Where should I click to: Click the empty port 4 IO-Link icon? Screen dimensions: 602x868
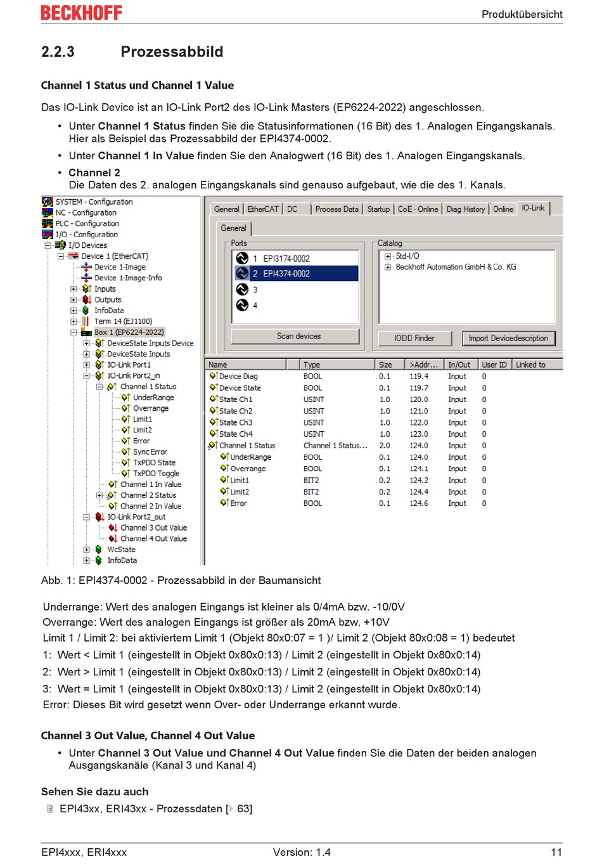point(242,305)
